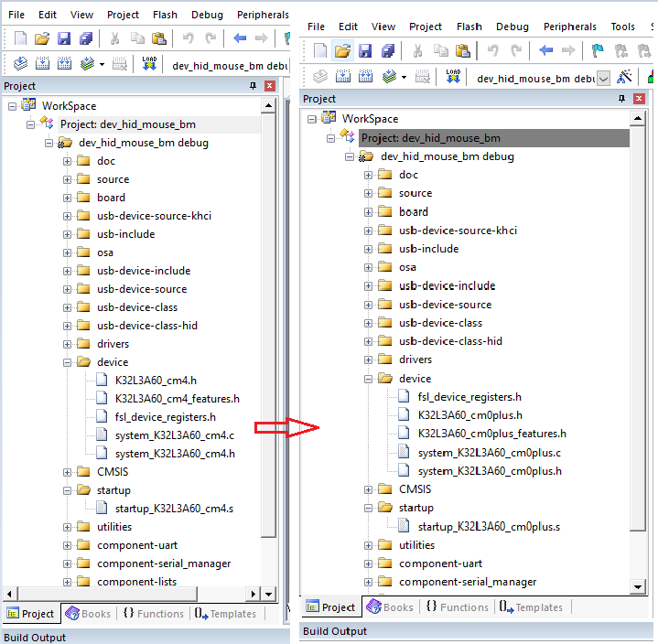This screenshot has height=644, width=658.
Task: Expand CMSIS folder in left project tree
Action: tap(68, 472)
